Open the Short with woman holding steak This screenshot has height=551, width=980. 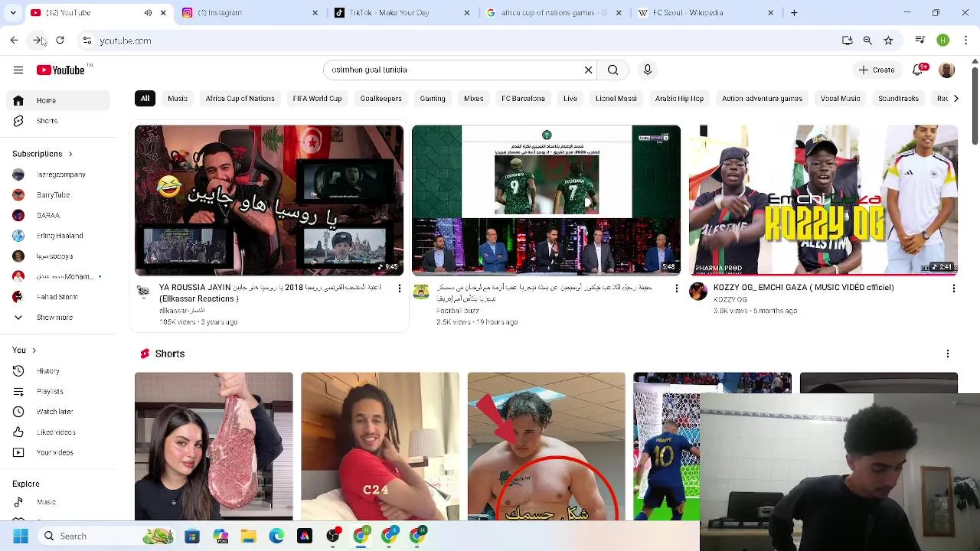point(214,446)
